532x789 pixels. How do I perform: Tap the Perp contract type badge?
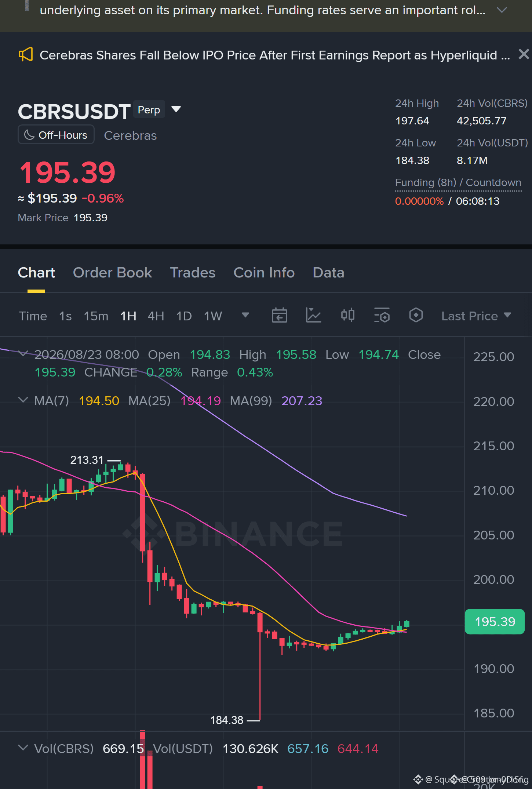pos(149,109)
